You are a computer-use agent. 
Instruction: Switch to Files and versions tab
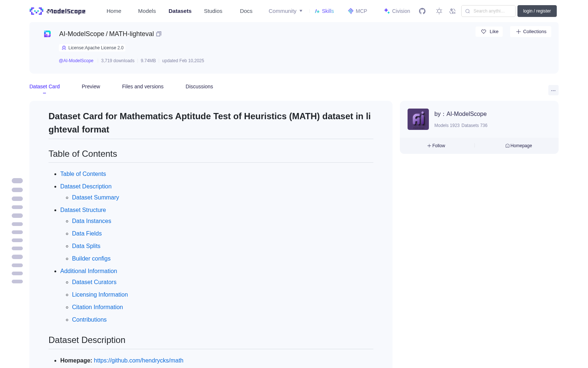coord(143,86)
